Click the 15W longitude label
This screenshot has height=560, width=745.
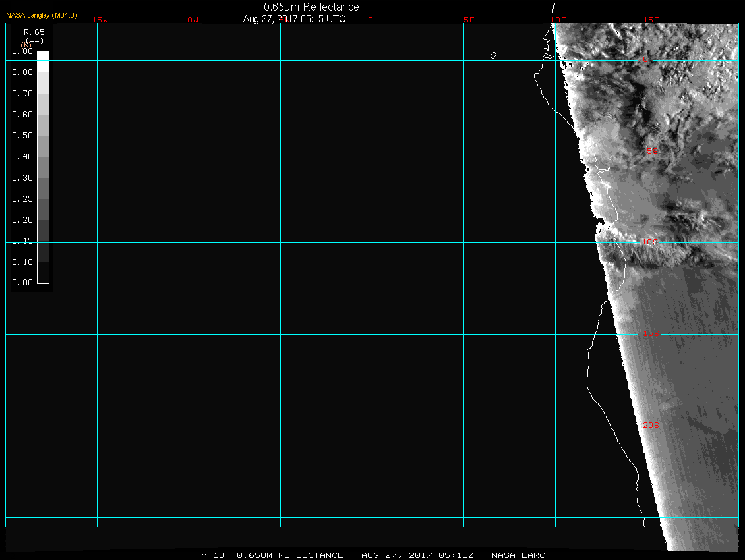[100, 20]
